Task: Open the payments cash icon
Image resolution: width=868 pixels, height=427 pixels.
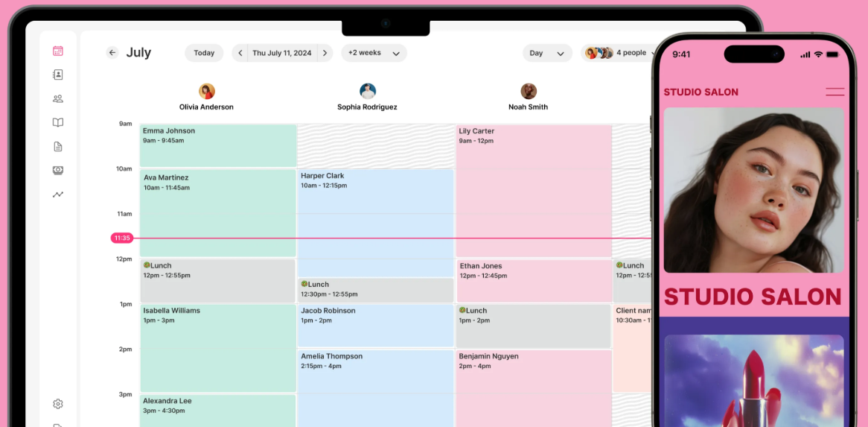Action: pos(58,171)
